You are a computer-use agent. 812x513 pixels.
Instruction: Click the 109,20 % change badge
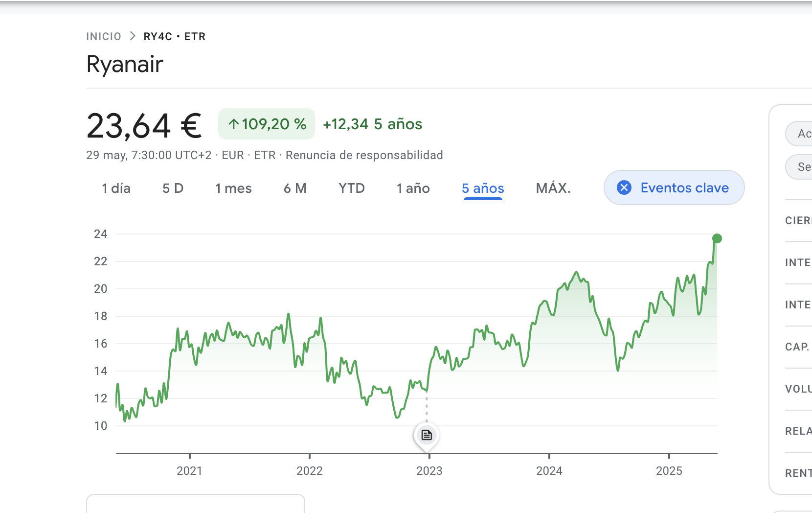(267, 124)
